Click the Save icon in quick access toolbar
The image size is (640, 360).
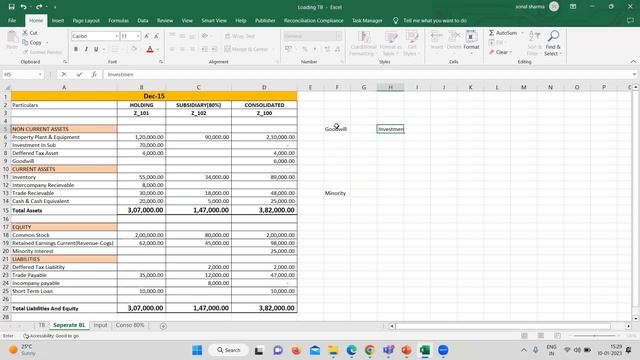11,7
